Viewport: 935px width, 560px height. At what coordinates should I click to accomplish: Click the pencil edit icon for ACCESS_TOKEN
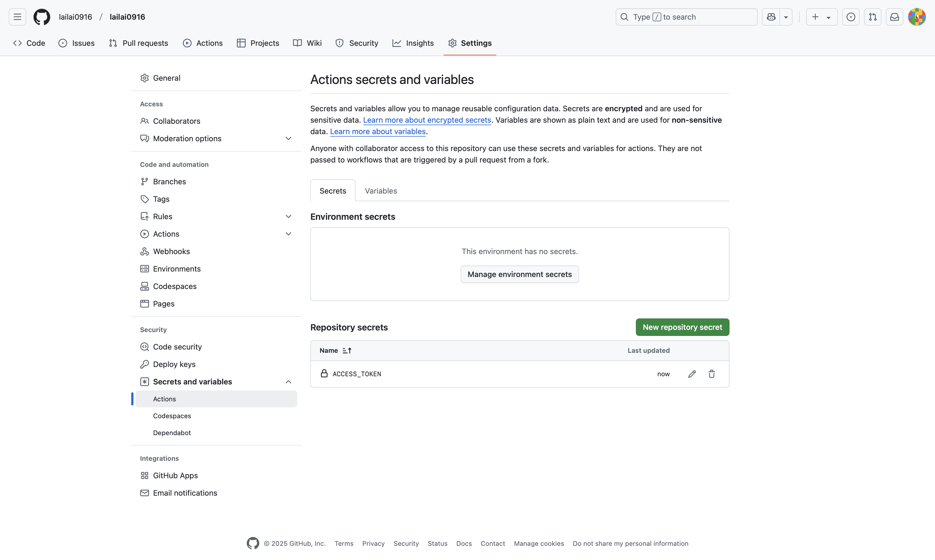pos(692,374)
